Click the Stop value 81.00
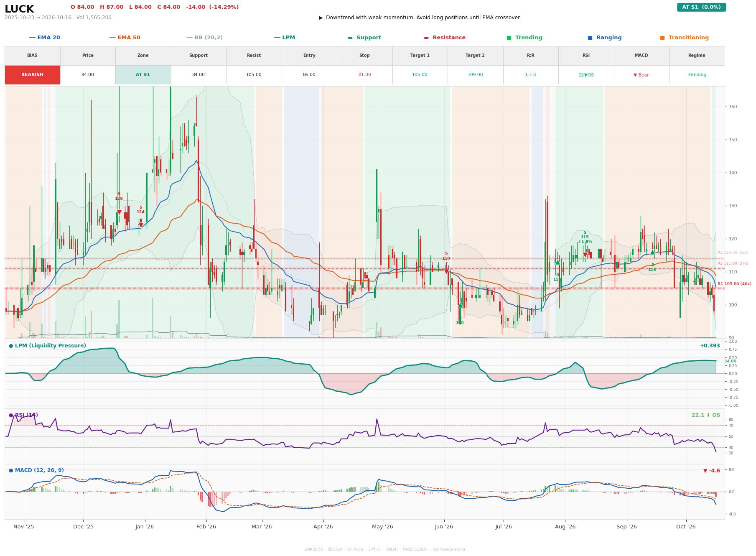This screenshot has width=756, height=556. pos(364,75)
